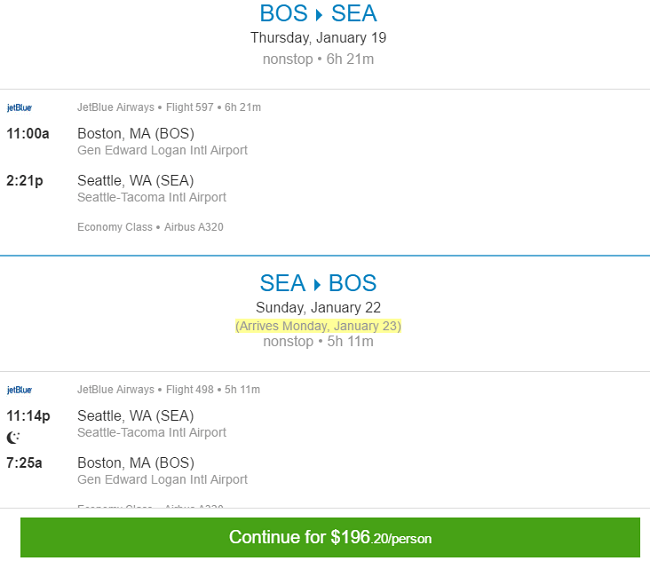The height and width of the screenshot is (561, 650).
Task: Click the overnight moon icon under 11:14p
Action: tap(13, 437)
